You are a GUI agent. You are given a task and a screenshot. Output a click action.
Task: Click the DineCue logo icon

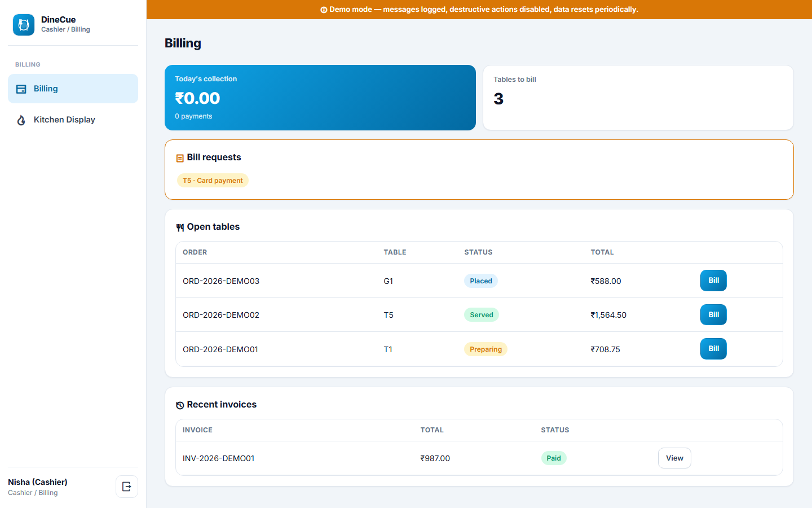(x=24, y=25)
